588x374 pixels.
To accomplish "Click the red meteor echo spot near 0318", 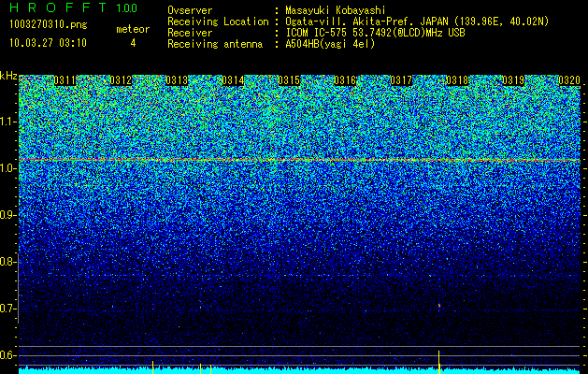I will (439, 306).
